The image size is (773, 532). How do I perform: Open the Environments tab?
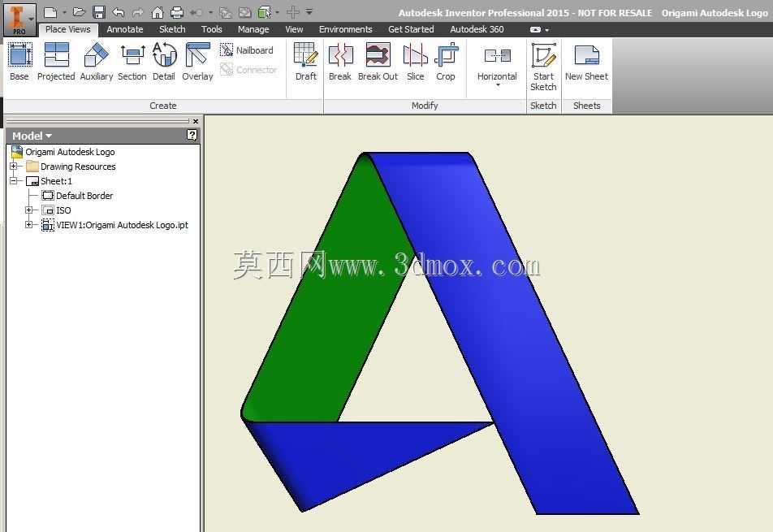tap(346, 29)
